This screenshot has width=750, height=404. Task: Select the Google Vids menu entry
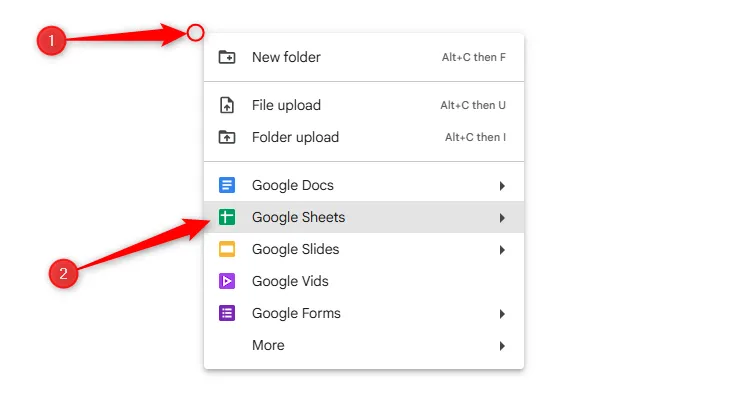[x=290, y=281]
